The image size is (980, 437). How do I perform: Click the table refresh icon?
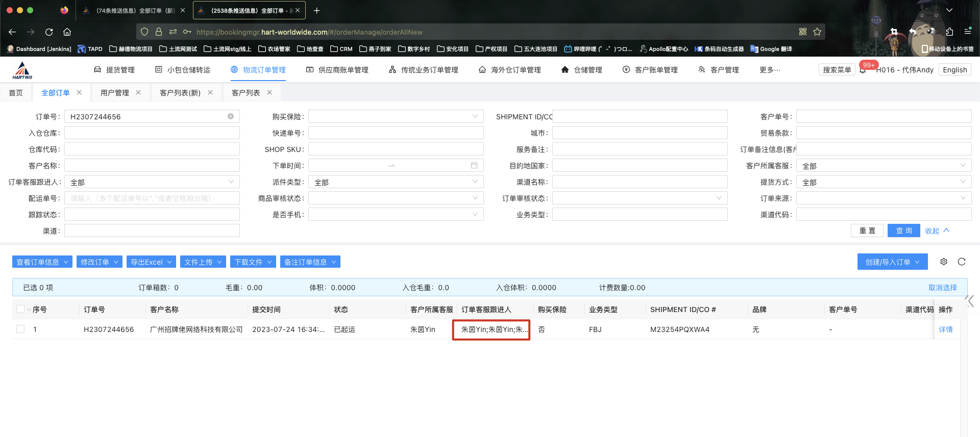pyautogui.click(x=962, y=262)
